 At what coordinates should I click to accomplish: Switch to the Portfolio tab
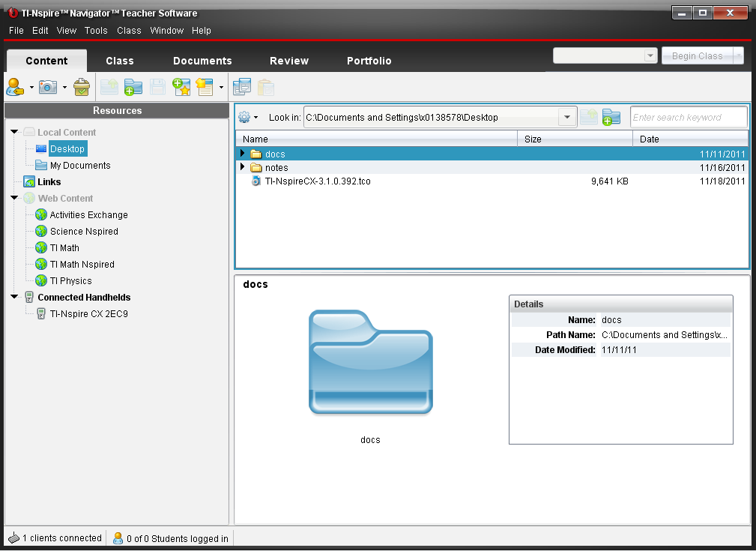coord(369,61)
